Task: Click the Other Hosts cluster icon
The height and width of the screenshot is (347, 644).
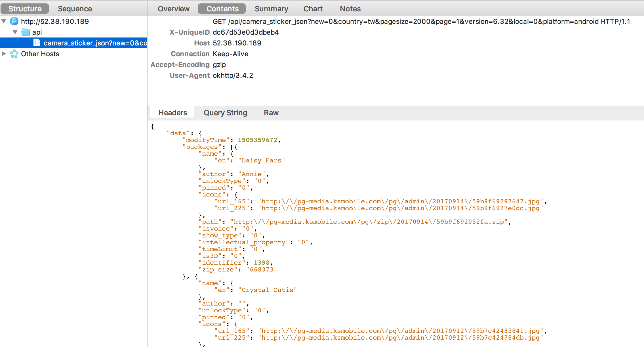Action: click(14, 54)
